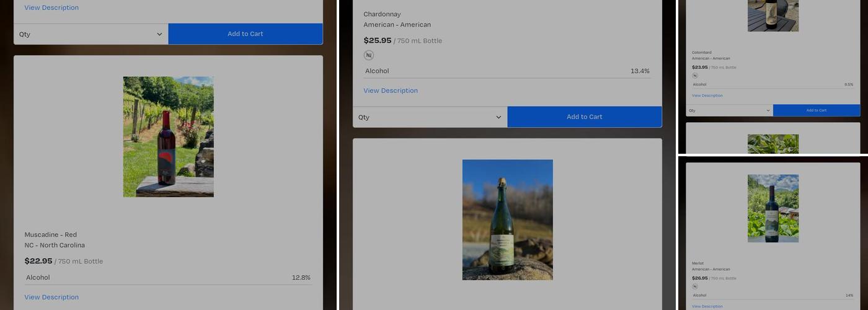Image resolution: width=868 pixels, height=310 pixels.
Task: Select the Muscadine red wine bottle photo
Action: pyautogui.click(x=168, y=137)
